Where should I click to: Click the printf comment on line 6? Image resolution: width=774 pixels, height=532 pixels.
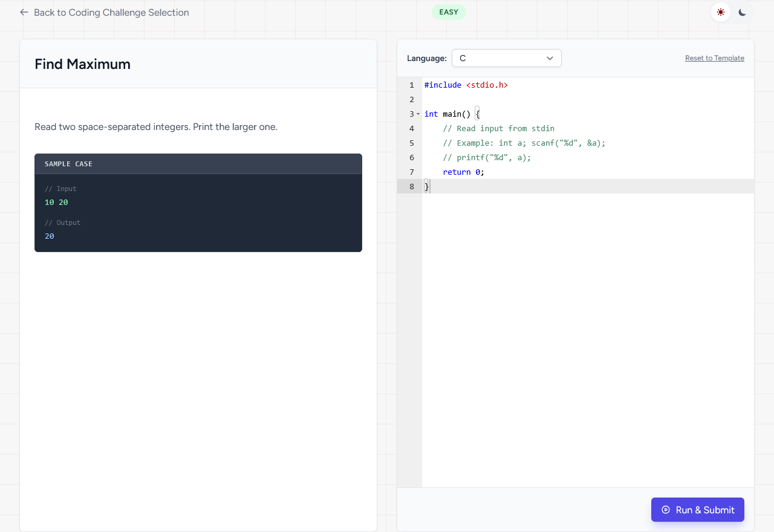[x=487, y=158]
